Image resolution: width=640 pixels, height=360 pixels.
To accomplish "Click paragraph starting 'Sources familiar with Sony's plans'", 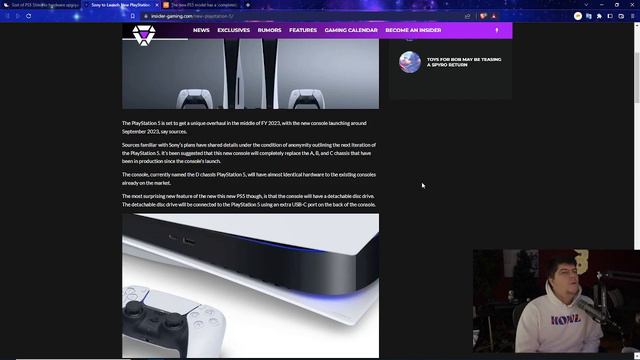I will (249, 153).
